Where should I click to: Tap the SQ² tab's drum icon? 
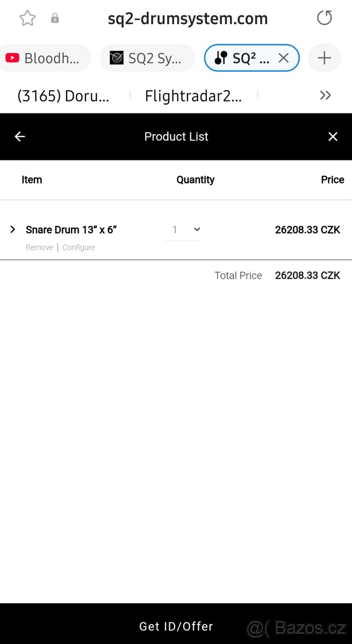pyautogui.click(x=221, y=58)
